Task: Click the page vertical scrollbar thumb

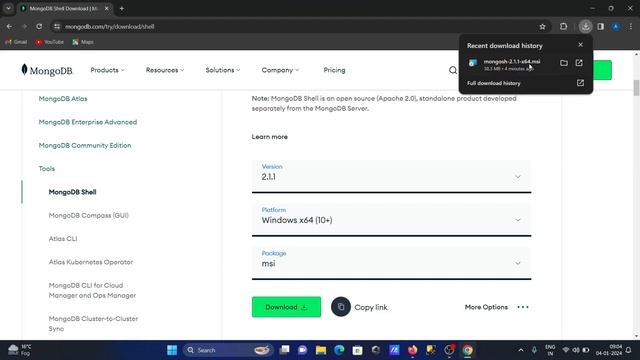Action: pos(636,88)
